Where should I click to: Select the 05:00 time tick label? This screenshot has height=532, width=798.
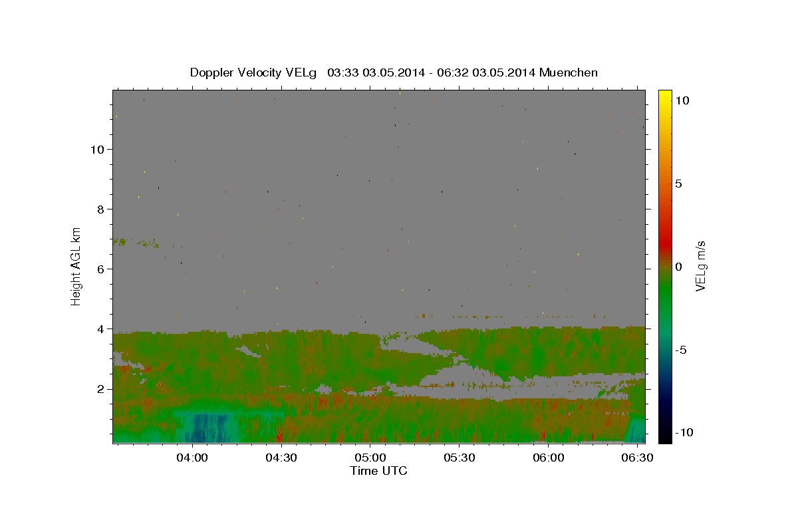370,458
